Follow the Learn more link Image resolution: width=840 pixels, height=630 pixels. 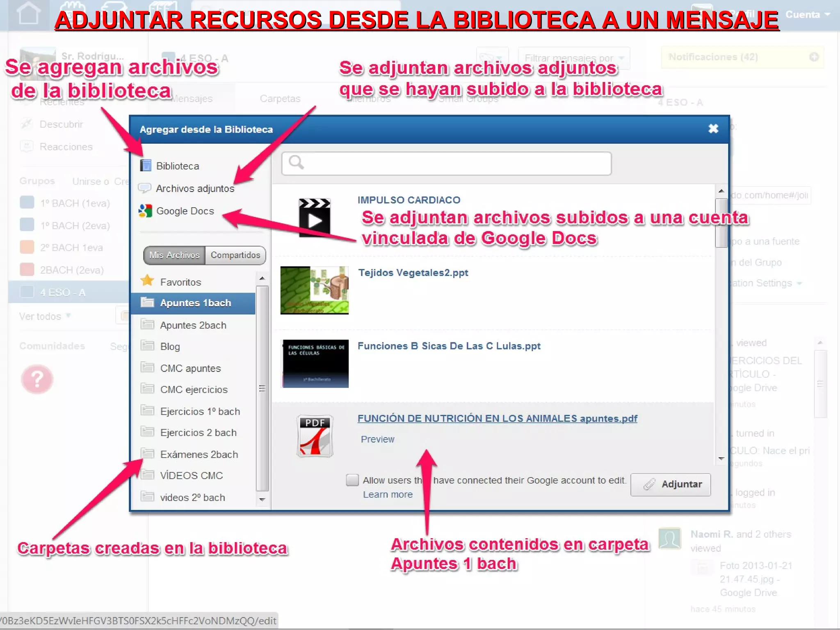(x=388, y=495)
